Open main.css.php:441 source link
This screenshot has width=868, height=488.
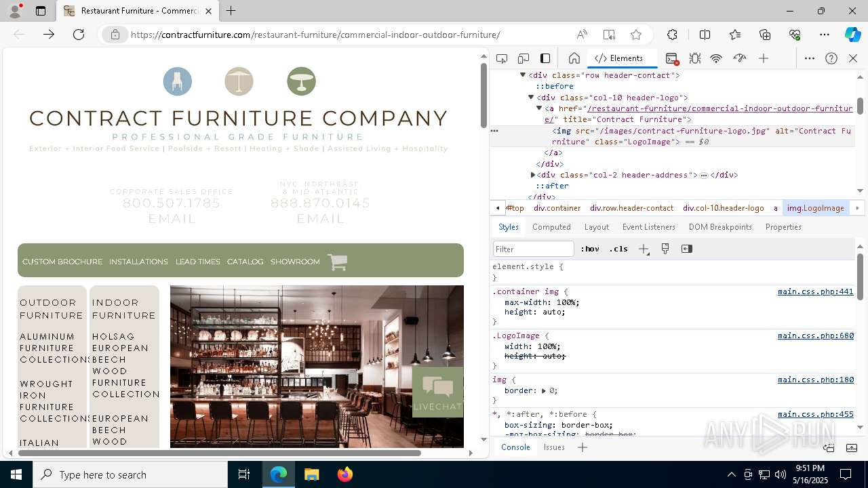coord(816,291)
